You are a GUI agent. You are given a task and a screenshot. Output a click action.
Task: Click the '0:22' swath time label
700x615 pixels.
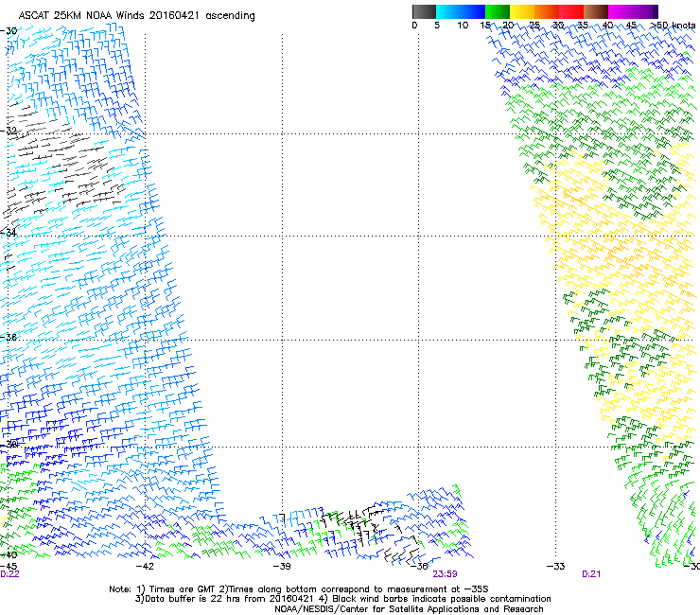(9, 574)
